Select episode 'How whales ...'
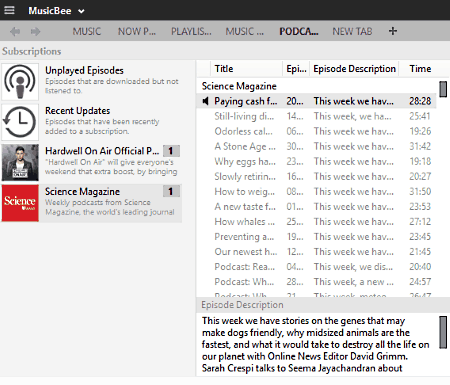The width and height of the screenshot is (450, 385). pos(245,222)
